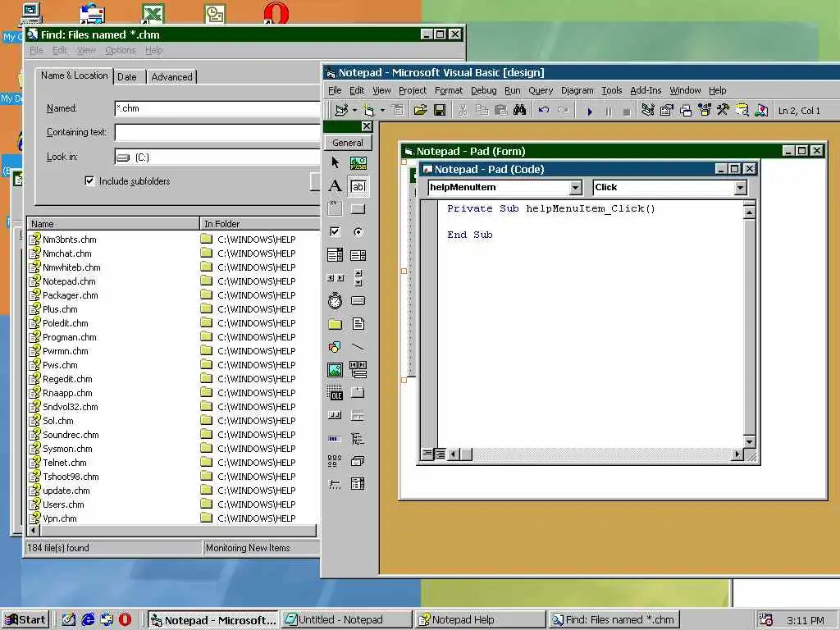This screenshot has height=630, width=840.
Task: Open the Add Form dropdown arrow
Action: point(382,111)
